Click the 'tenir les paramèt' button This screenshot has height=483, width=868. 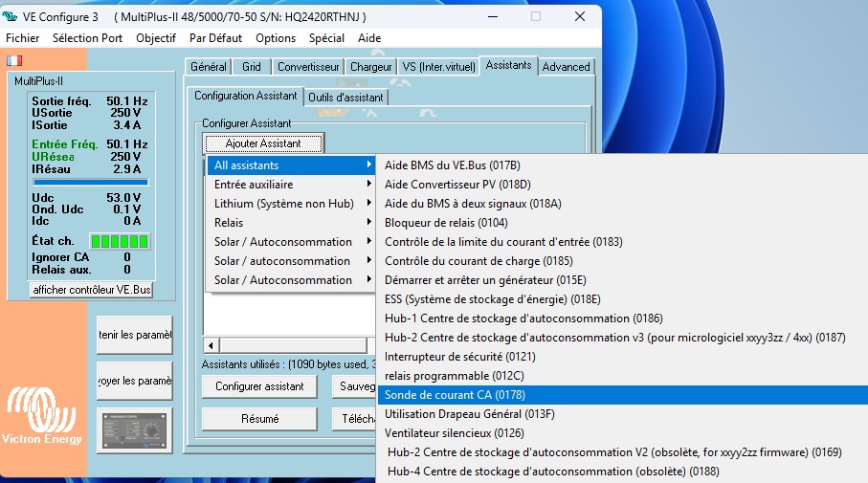(x=135, y=335)
